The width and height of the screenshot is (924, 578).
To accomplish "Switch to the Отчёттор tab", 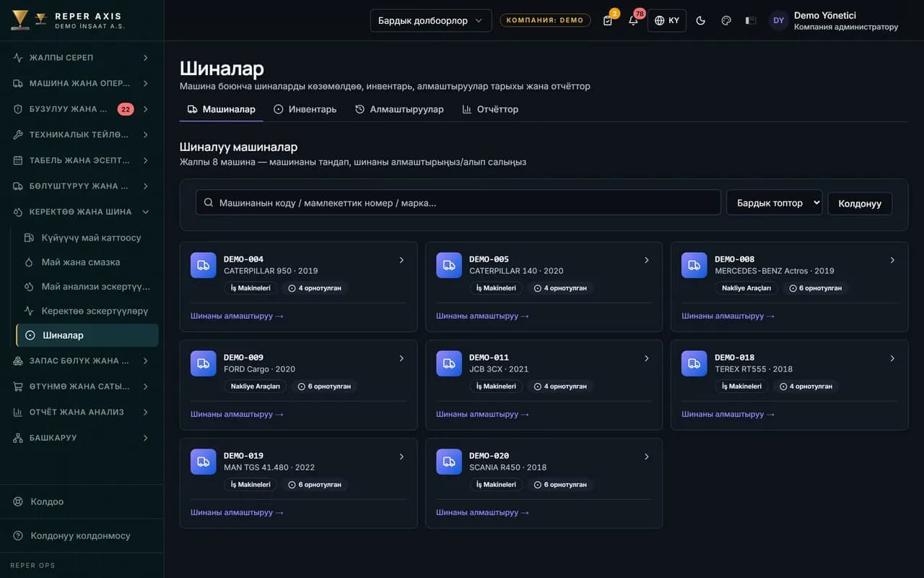I will (x=490, y=109).
